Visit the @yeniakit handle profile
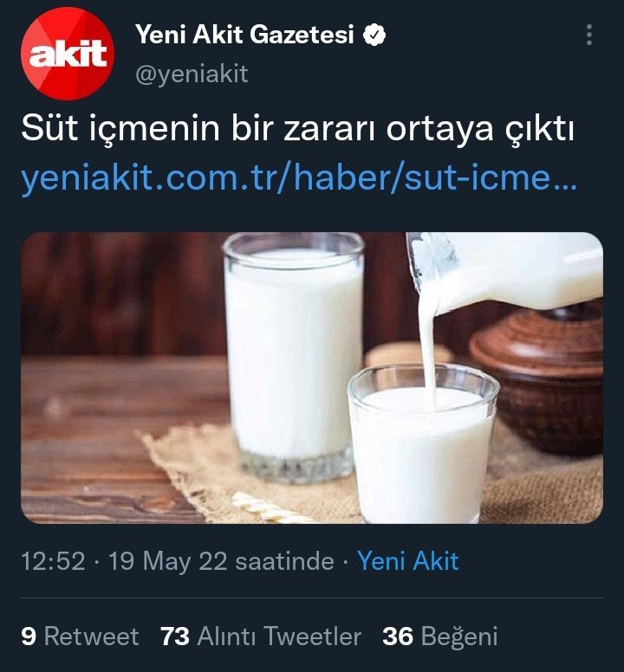The image size is (624, 672). pos(192,74)
